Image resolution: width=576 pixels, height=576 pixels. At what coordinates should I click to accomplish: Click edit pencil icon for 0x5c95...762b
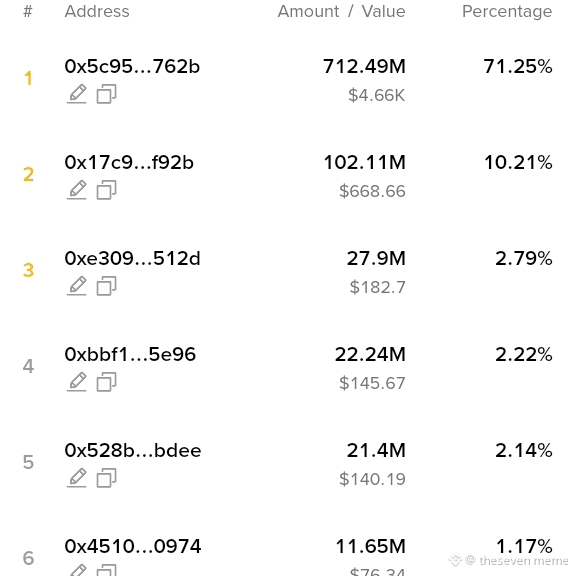click(76, 94)
